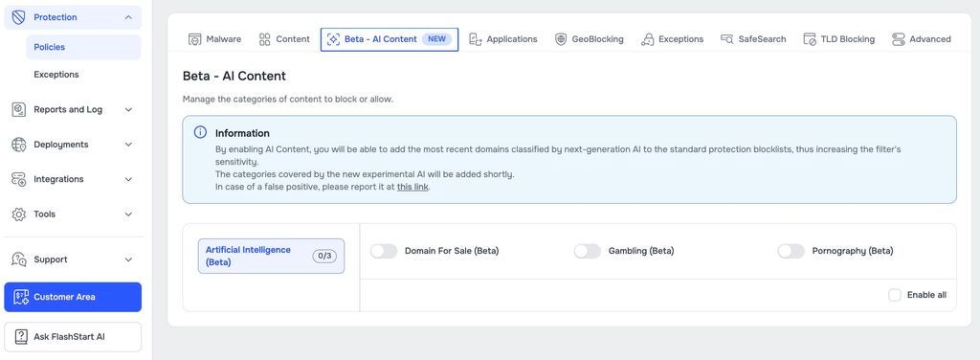Click the Integrations icon in sidebar

[x=19, y=179]
